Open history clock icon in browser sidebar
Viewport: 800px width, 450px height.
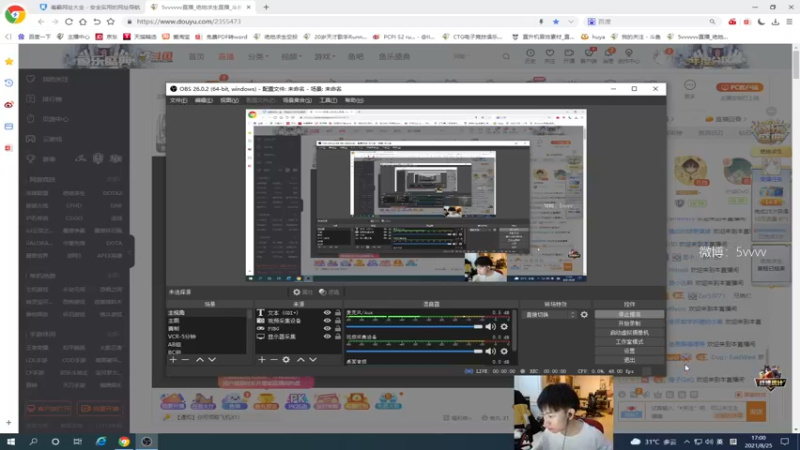(9, 83)
